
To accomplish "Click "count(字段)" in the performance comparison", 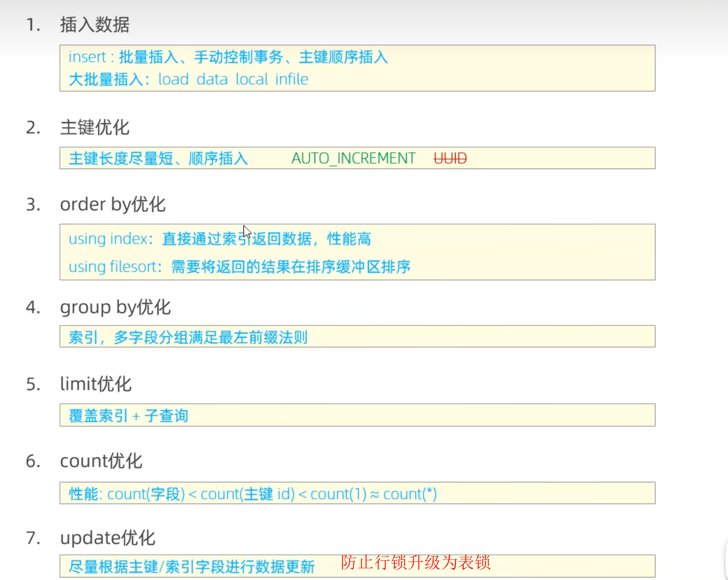I will 146,494.
